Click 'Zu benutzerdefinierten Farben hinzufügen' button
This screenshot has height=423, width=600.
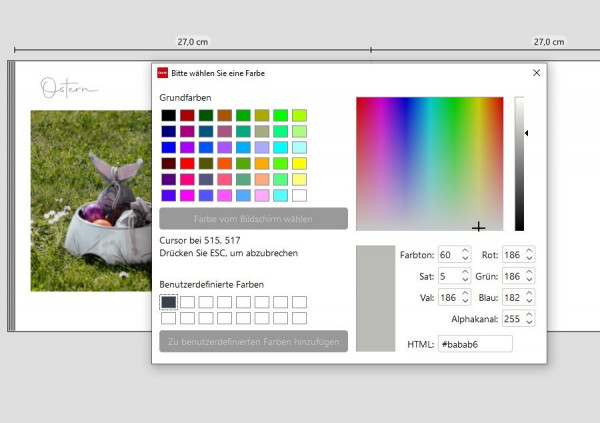pyautogui.click(x=253, y=341)
